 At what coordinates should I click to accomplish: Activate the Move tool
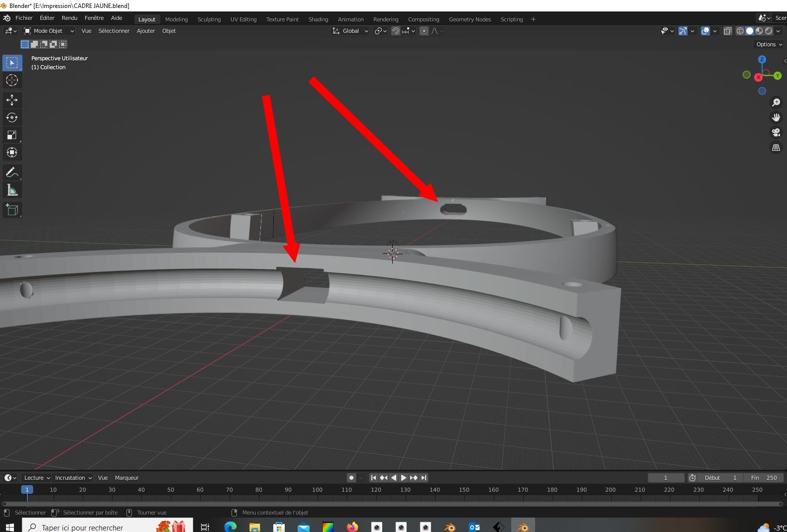click(x=12, y=100)
